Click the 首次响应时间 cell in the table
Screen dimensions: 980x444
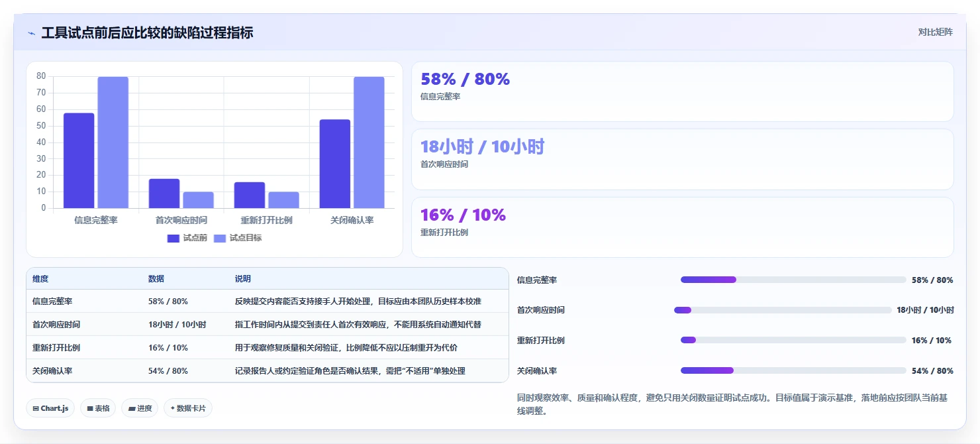click(x=56, y=325)
